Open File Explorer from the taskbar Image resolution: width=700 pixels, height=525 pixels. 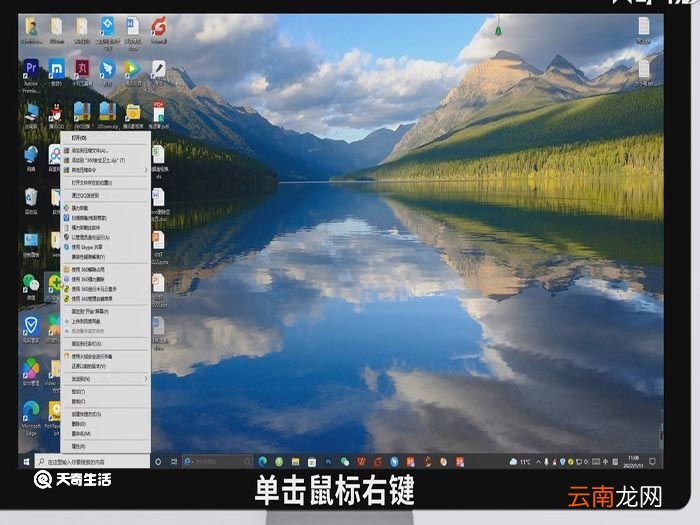[x=295, y=462]
